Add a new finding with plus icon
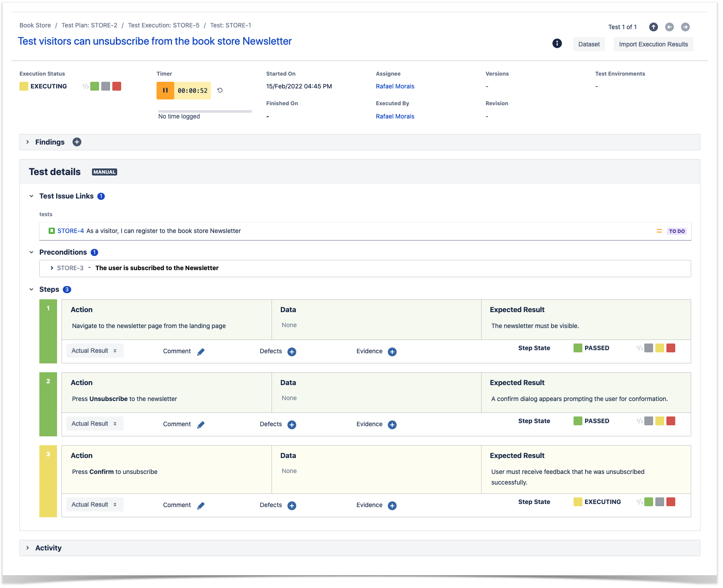Image resolution: width=723 pixels, height=588 pixels. tap(77, 142)
